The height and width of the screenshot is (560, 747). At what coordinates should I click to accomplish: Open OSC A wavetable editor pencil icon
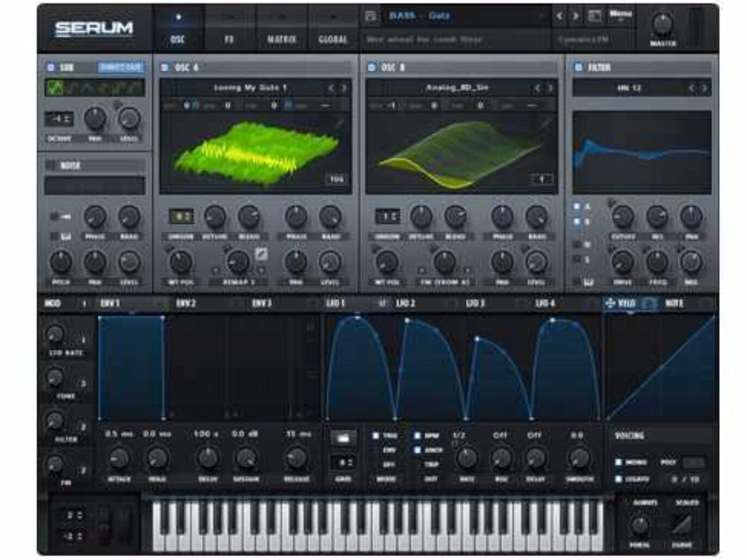(x=339, y=124)
